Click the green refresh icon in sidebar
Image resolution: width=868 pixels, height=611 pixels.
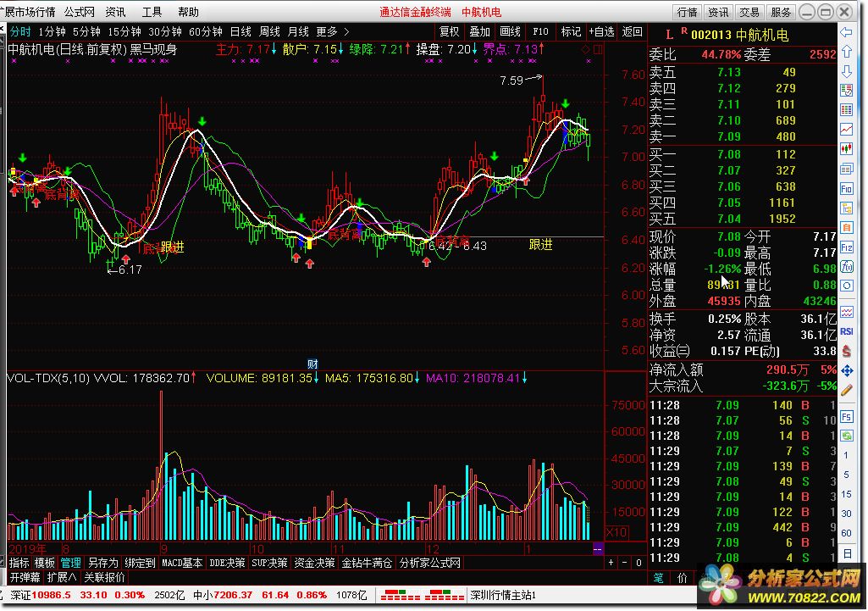847,436
